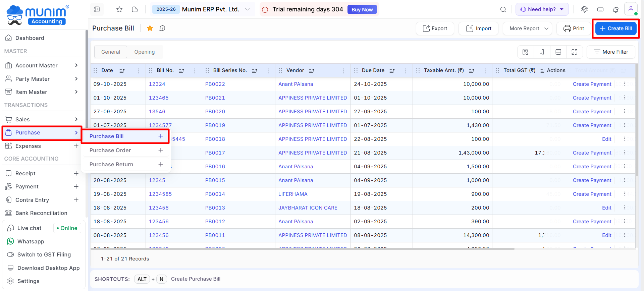Switch to GST Filing mode

[44, 254]
